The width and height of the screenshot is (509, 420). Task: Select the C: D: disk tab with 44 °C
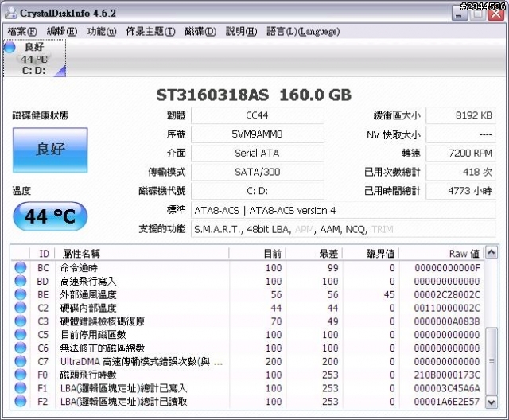pos(35,58)
